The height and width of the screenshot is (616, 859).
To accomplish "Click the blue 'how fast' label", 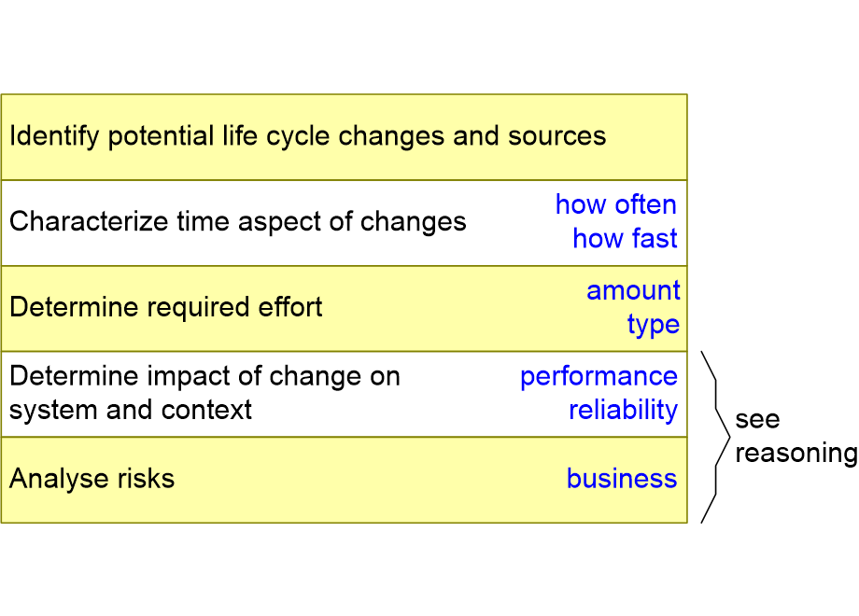I will (625, 238).
